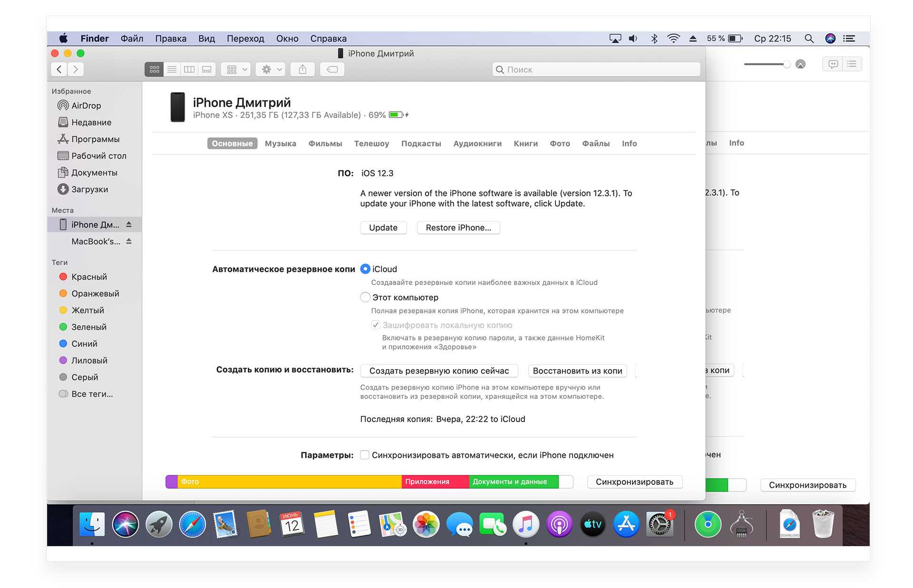Click the Update button
The width and height of the screenshot is (913, 588).
pyautogui.click(x=383, y=228)
